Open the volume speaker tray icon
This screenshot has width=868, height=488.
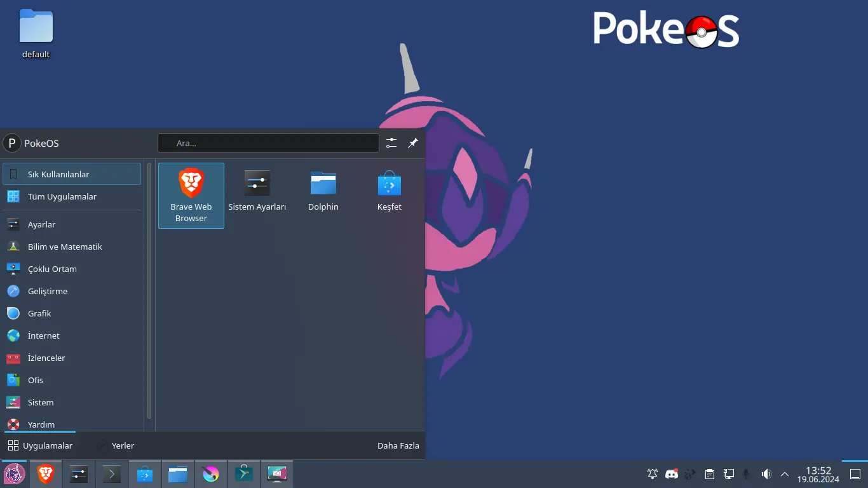[x=766, y=474]
